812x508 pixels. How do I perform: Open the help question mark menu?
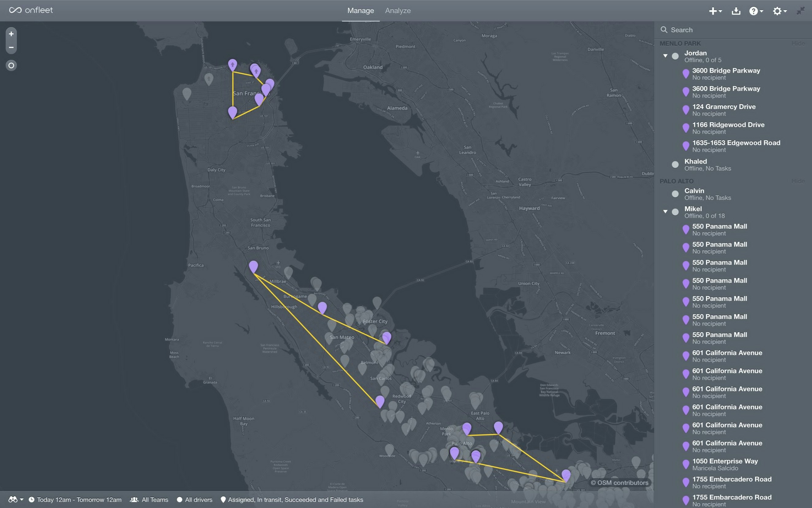click(x=756, y=11)
